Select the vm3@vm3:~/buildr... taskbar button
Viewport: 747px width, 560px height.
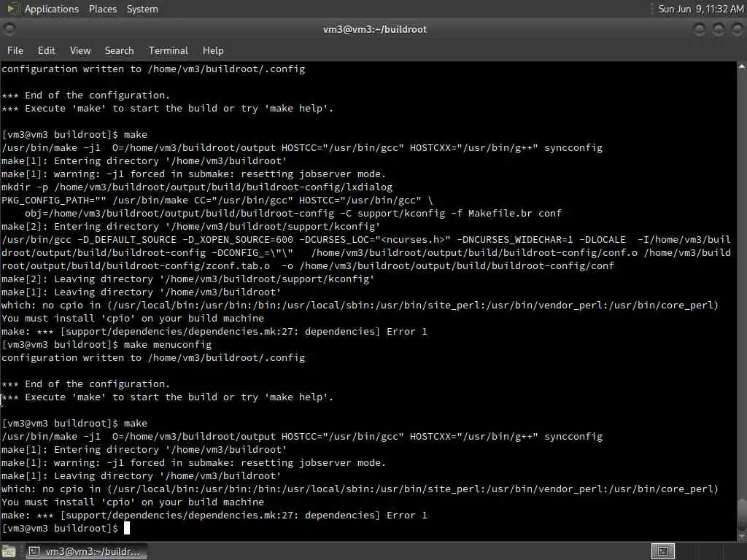click(86, 551)
